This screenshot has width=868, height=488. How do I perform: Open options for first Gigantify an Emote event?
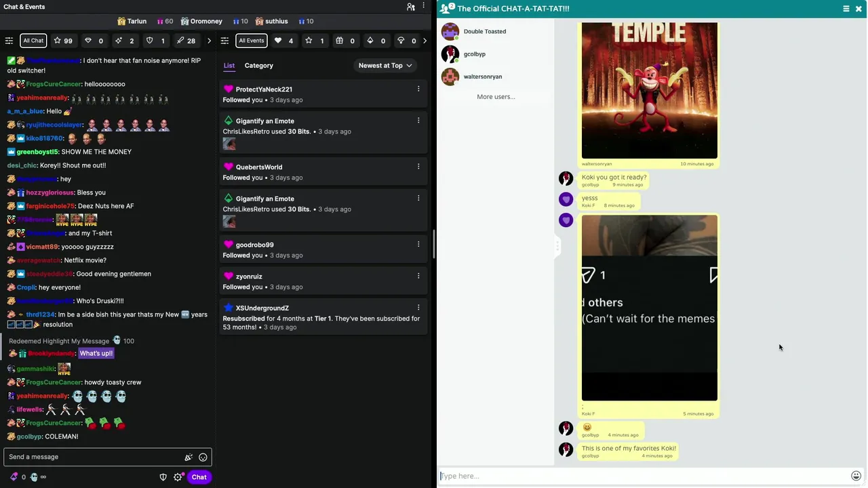click(x=418, y=120)
